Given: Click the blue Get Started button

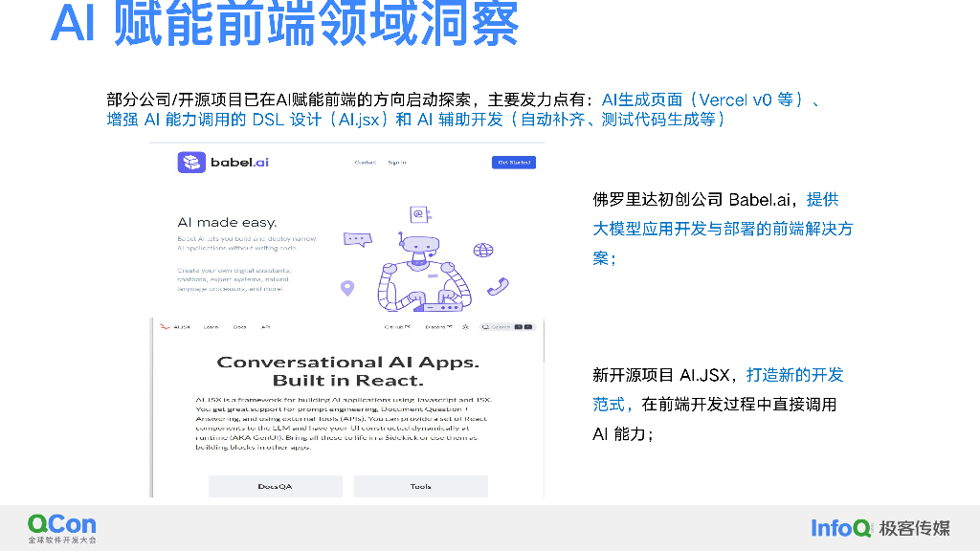Looking at the screenshot, I should click(514, 163).
